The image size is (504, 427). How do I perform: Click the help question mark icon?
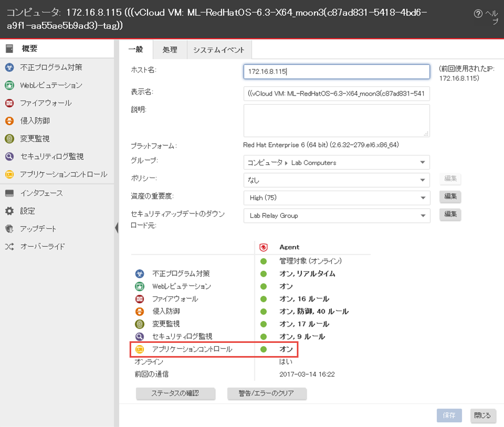point(478,14)
